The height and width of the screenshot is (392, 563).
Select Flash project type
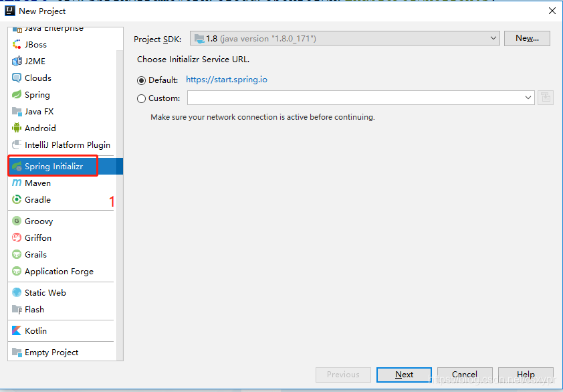[62, 309]
